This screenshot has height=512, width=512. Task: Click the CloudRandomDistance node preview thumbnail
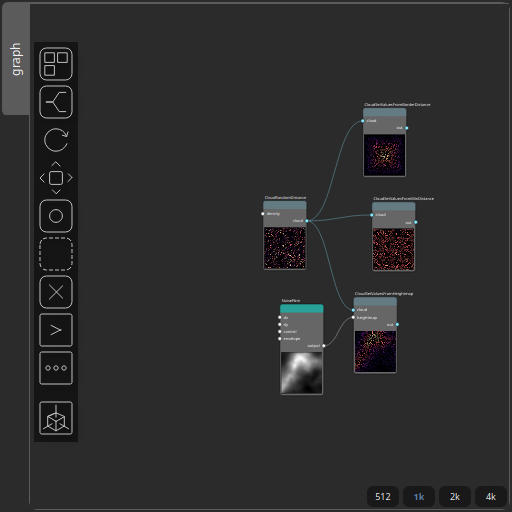(x=285, y=248)
